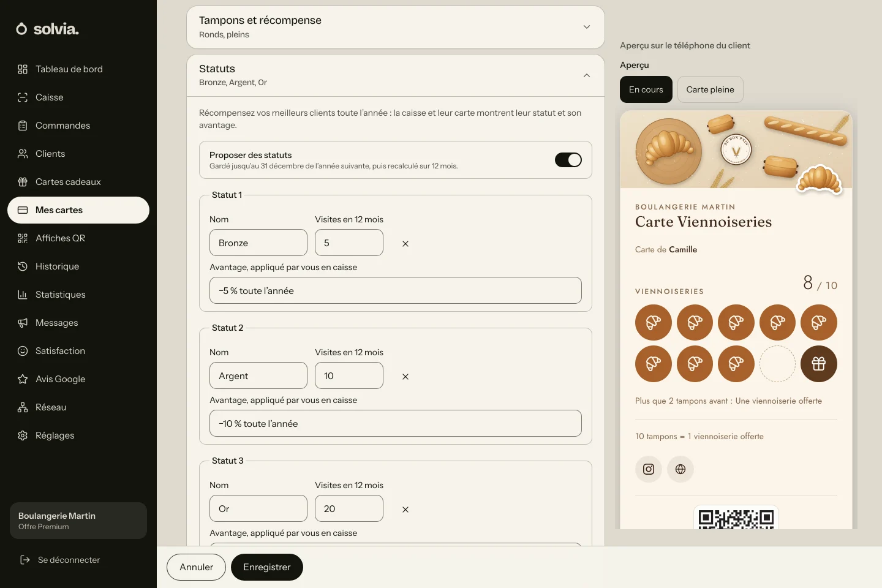Click the Argent name field
The width and height of the screenshot is (882, 588).
(258, 375)
